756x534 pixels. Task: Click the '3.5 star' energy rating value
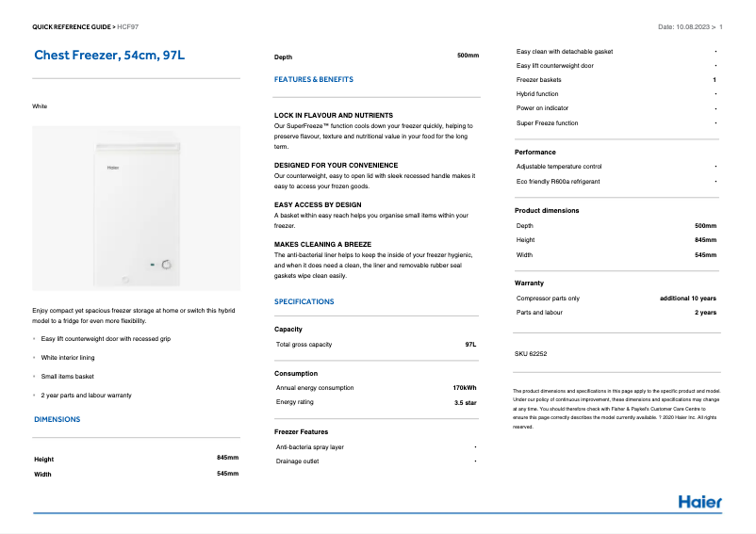(465, 402)
